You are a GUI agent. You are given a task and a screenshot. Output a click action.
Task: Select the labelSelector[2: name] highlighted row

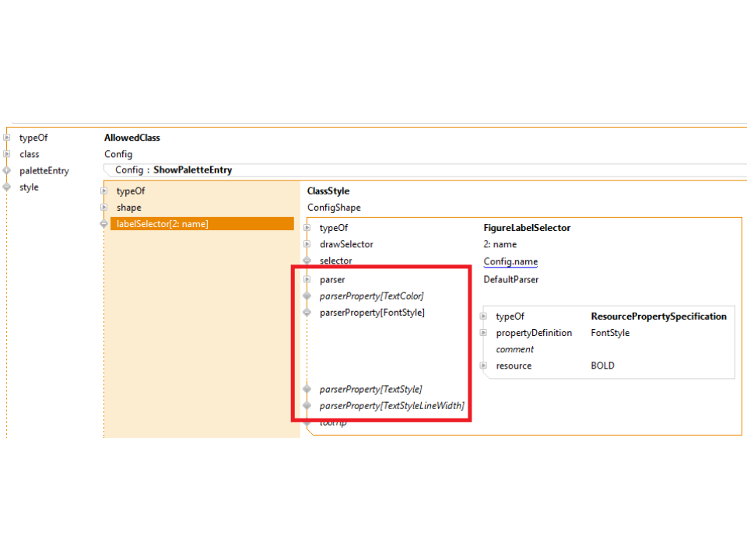(202, 224)
